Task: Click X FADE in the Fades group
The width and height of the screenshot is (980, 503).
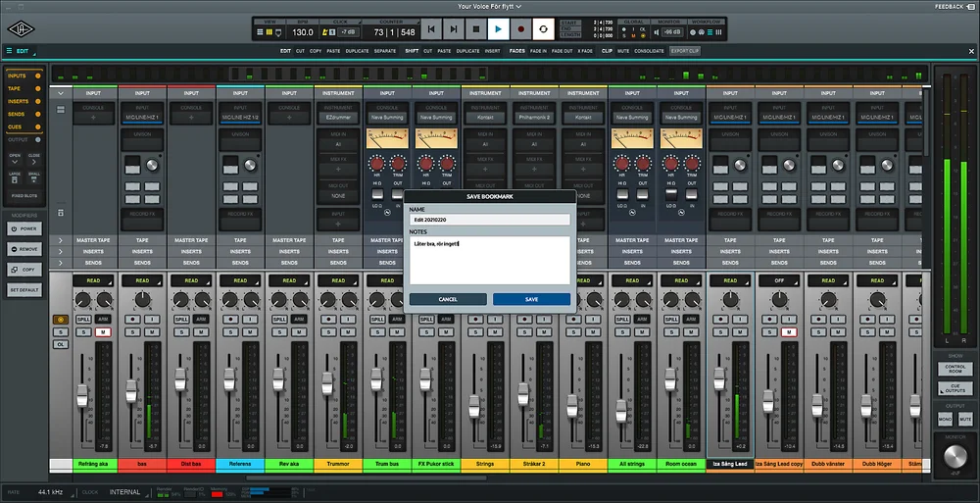Action: [585, 51]
